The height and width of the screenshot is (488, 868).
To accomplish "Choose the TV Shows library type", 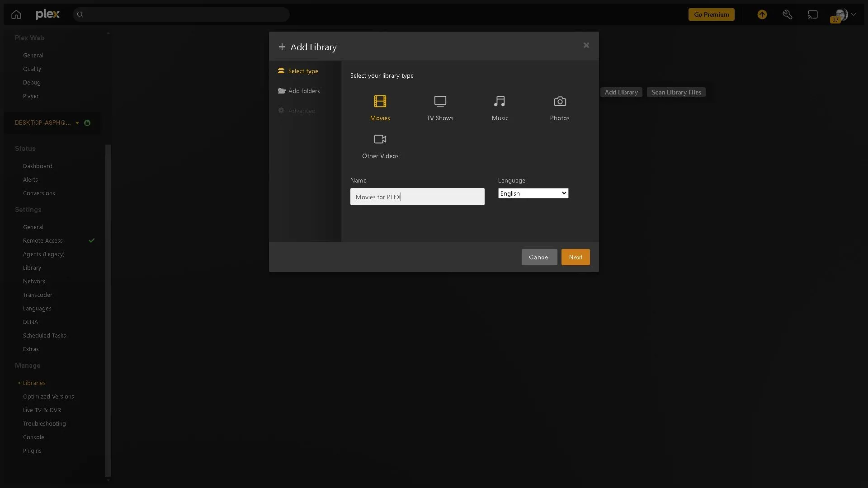I will [440, 108].
